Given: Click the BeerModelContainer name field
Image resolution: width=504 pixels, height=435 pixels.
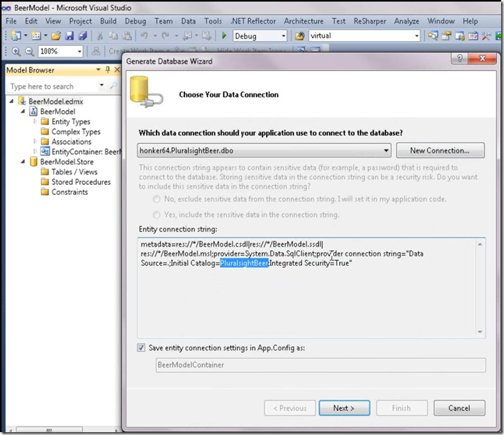Looking at the screenshot, I should 321,365.
